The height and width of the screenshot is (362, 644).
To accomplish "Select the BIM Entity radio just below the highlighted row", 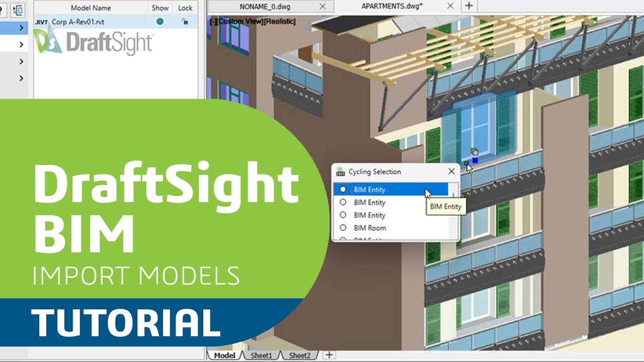I will 343,202.
